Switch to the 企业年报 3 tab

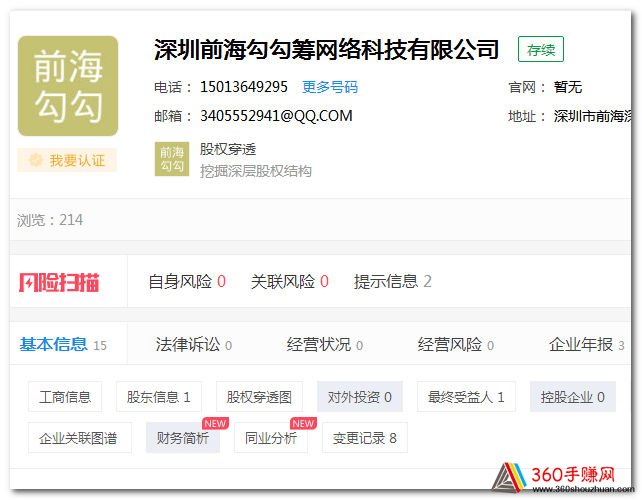pos(587,344)
